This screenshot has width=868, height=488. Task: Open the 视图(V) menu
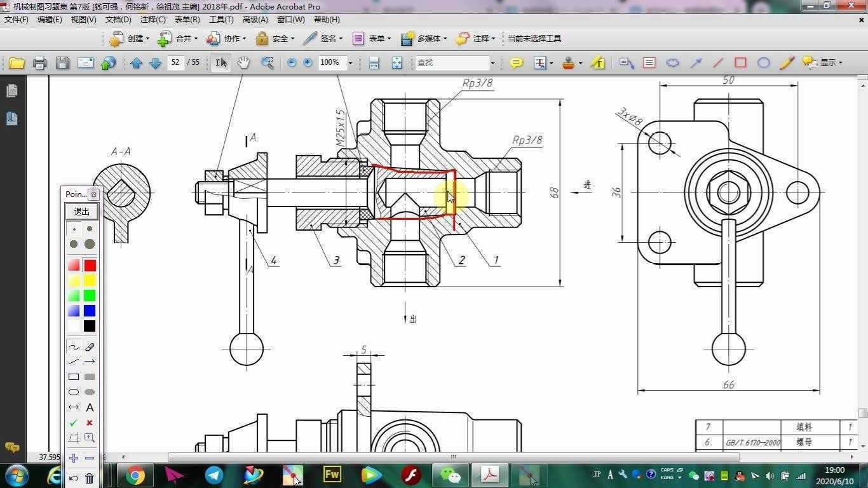83,20
